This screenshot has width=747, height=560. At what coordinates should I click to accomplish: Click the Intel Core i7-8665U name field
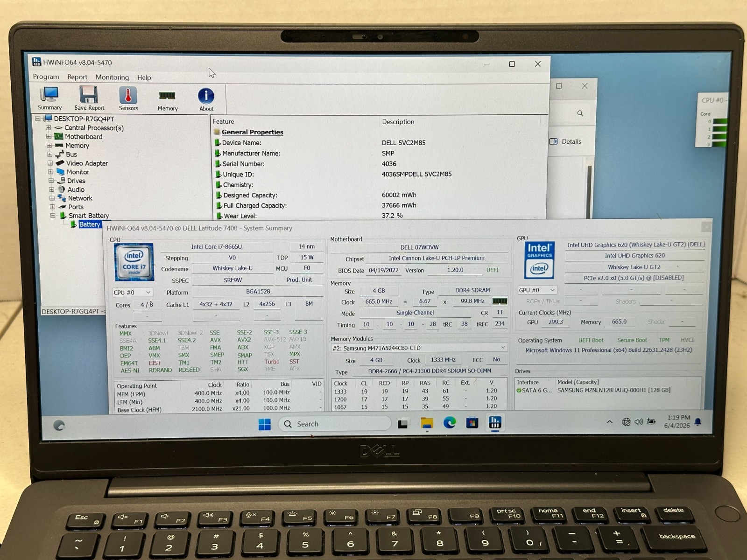tap(216, 247)
